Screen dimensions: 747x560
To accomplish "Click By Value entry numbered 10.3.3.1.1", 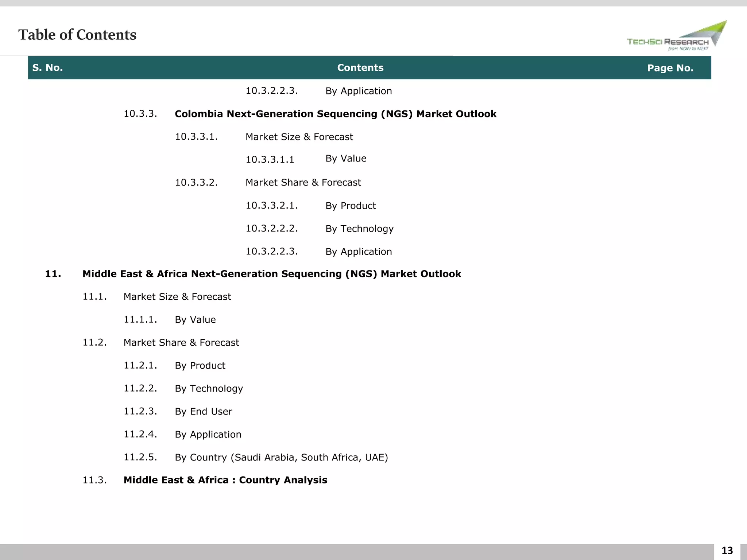I will pos(345,159).
